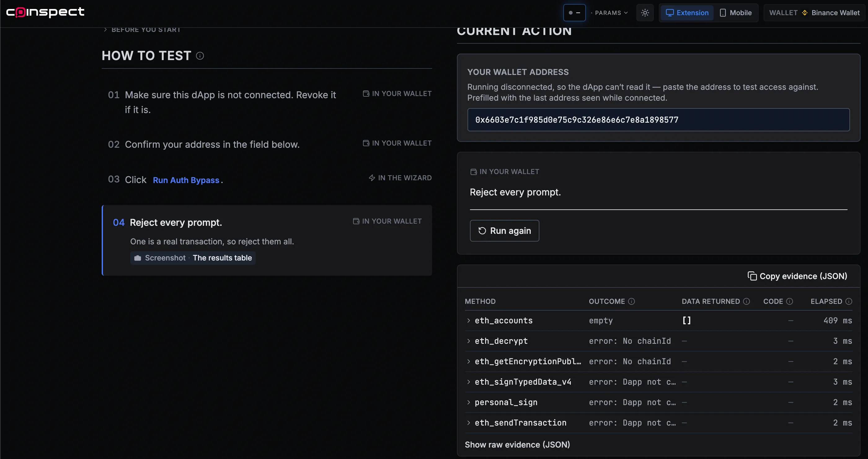Screen dimensions: 868x459
Task: Click the eth_decrypt No chainId error text
Action: click(630, 341)
